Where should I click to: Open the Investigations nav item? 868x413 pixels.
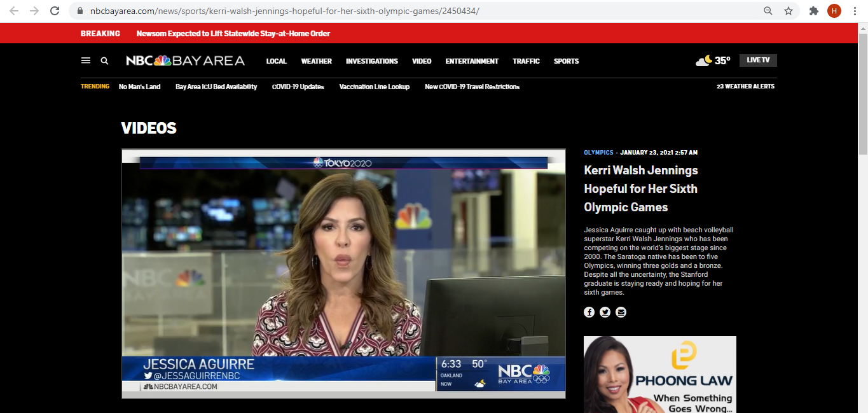pyautogui.click(x=371, y=61)
